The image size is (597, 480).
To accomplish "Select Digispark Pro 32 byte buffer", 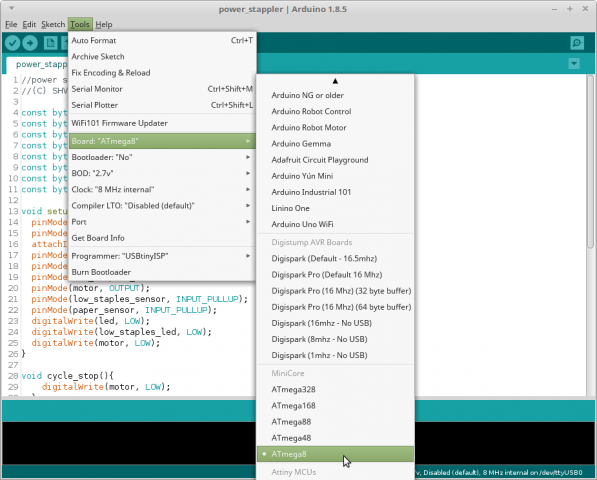I will pyautogui.click(x=335, y=291).
